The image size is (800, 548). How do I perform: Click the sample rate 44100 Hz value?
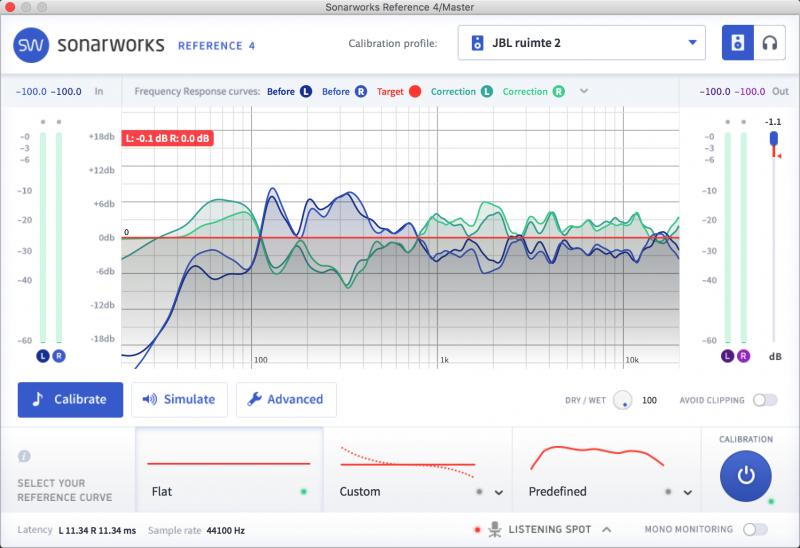tap(226, 531)
